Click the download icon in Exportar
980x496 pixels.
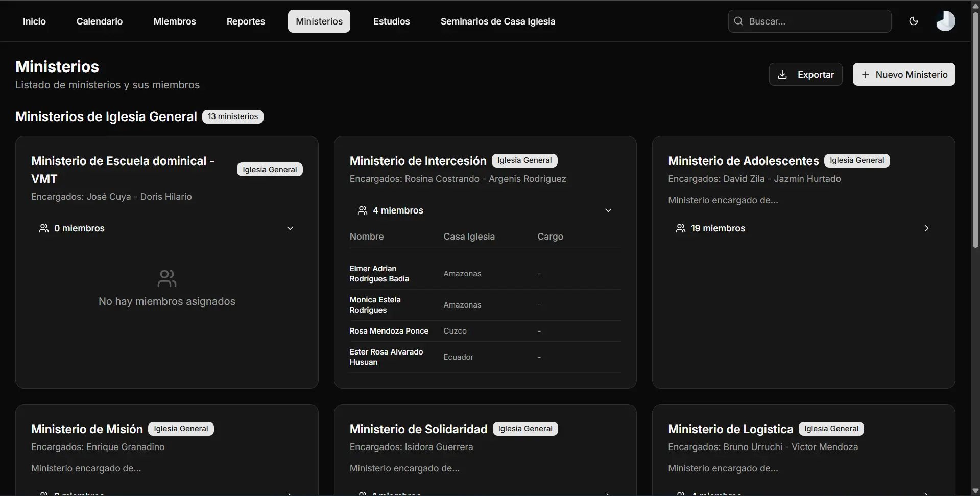pyautogui.click(x=782, y=75)
